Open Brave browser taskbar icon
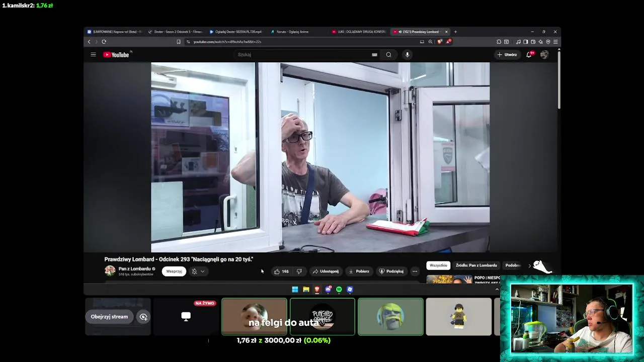This screenshot has height=362, width=644. [x=317, y=289]
